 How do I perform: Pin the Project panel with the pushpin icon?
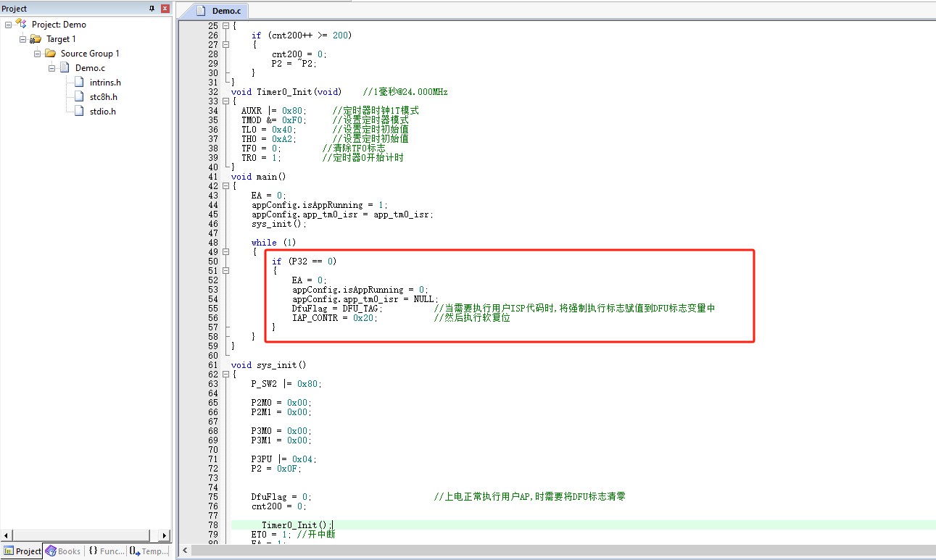point(152,9)
